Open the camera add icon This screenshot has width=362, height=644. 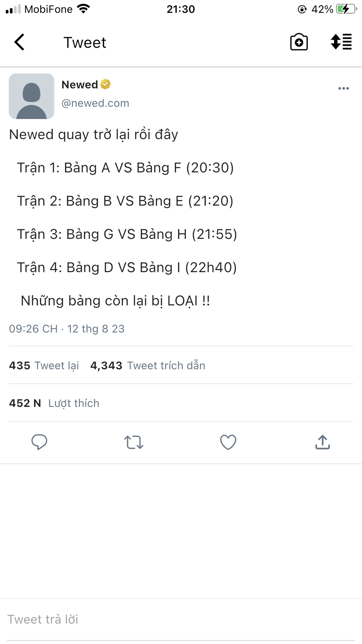tap(299, 42)
